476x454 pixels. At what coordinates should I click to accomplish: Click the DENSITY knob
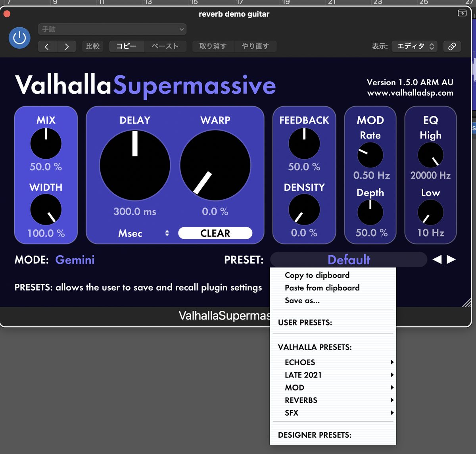coord(304,210)
